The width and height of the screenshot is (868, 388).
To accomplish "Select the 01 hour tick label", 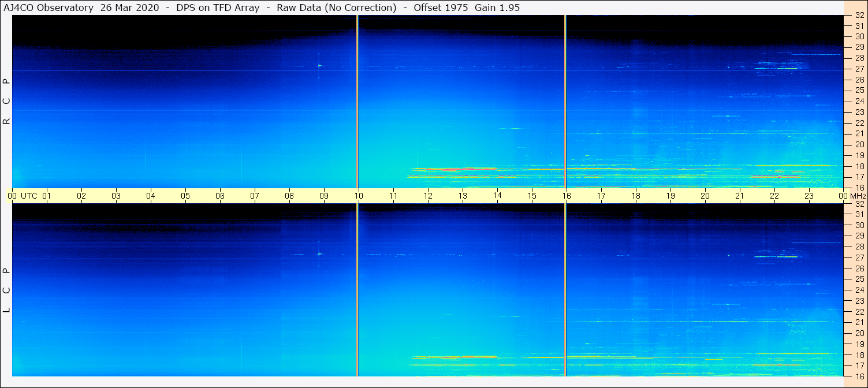I will [47, 196].
